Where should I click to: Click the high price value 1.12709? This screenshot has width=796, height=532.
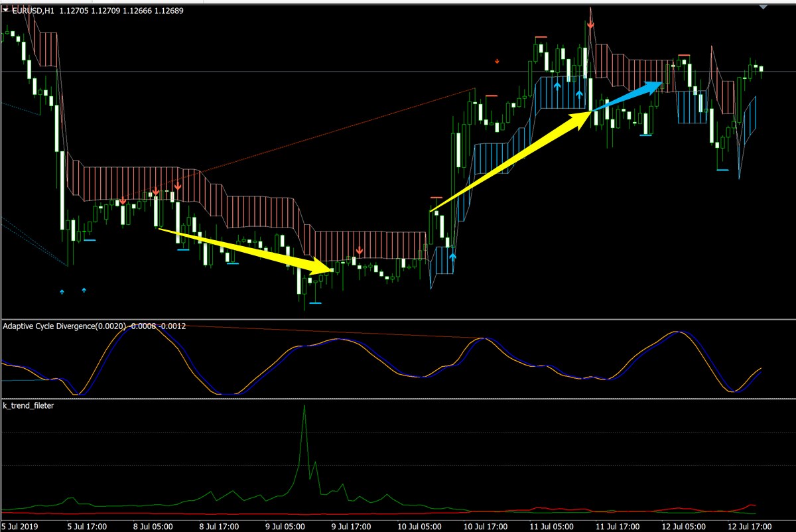tap(107, 11)
